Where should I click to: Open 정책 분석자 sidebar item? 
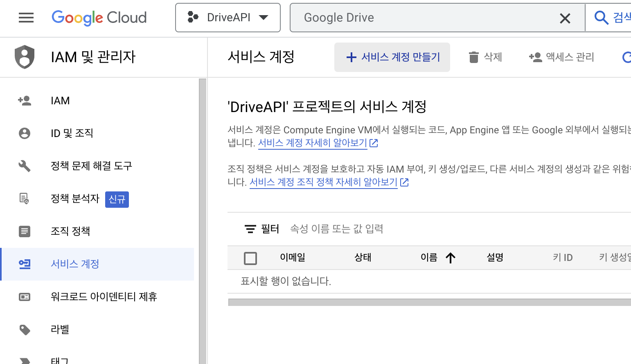click(97, 199)
